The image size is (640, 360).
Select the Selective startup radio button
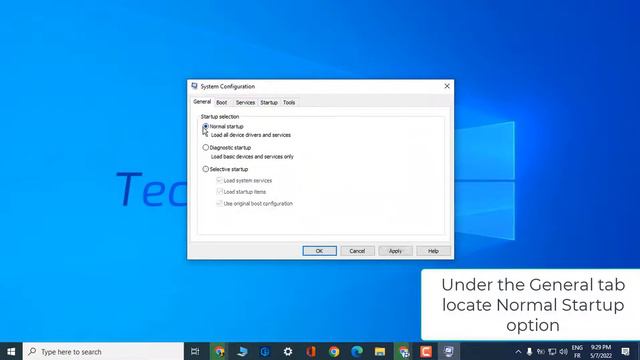pos(206,169)
